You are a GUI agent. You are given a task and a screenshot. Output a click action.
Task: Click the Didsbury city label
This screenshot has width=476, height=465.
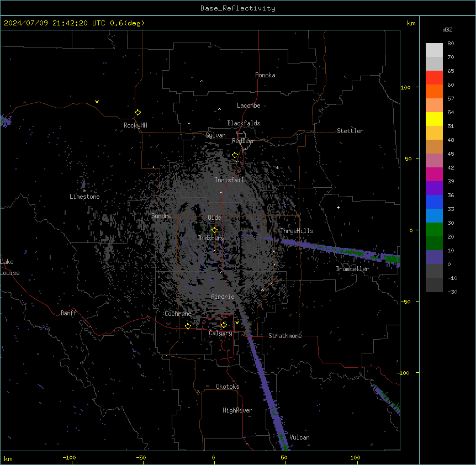point(211,238)
